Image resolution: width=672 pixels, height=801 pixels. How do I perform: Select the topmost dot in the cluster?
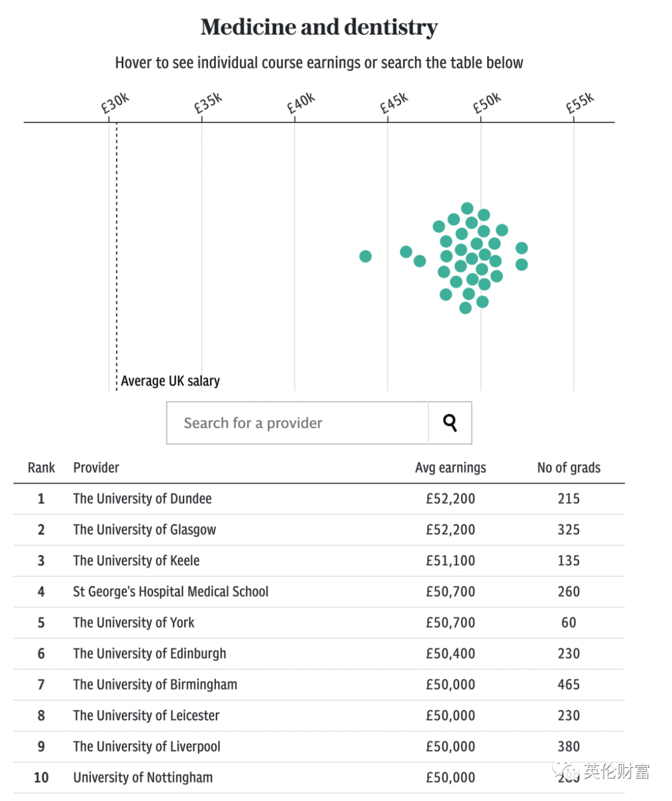(x=467, y=208)
